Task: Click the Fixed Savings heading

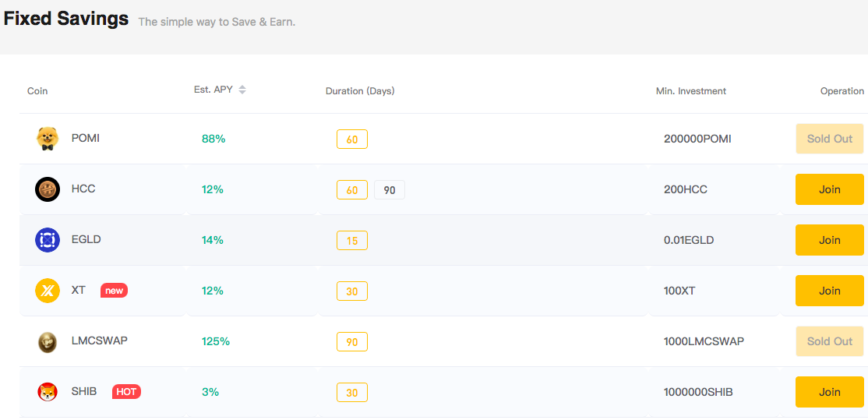Action: [x=66, y=18]
